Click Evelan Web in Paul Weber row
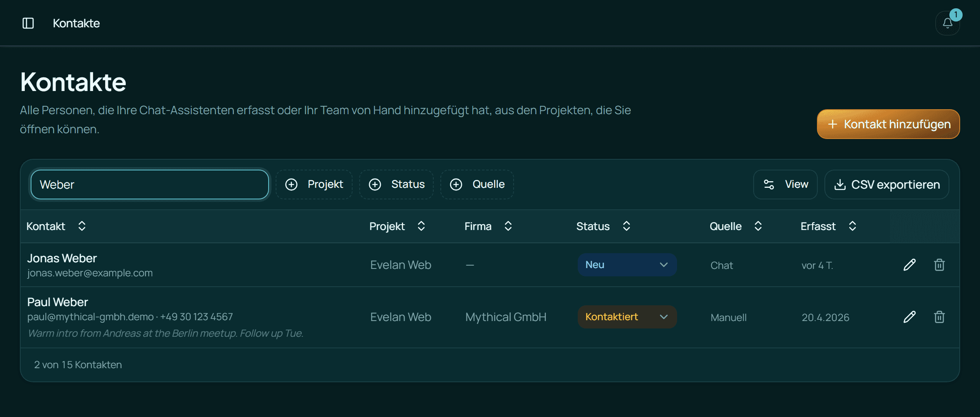980x417 pixels. (401, 317)
